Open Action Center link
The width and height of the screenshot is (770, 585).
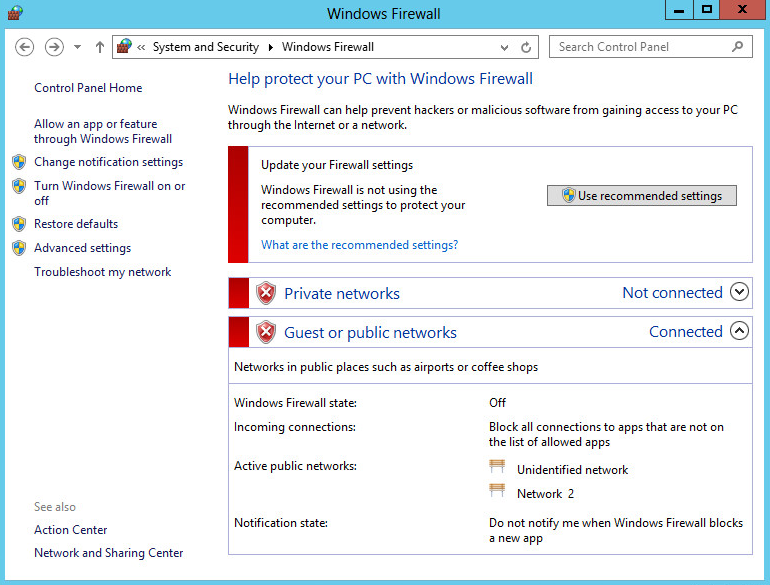71,530
